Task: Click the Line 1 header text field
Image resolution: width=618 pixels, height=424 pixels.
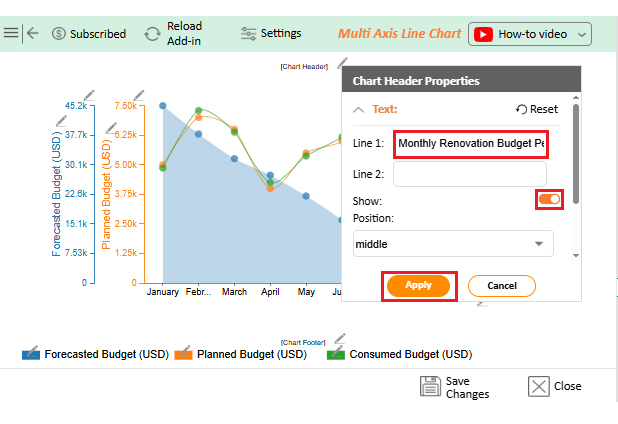Action: [470, 143]
